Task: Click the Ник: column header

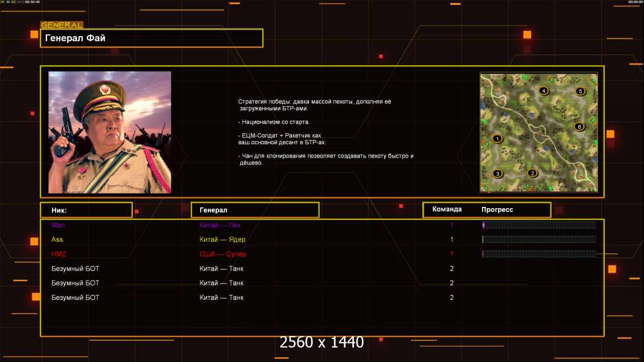Action: (86, 210)
